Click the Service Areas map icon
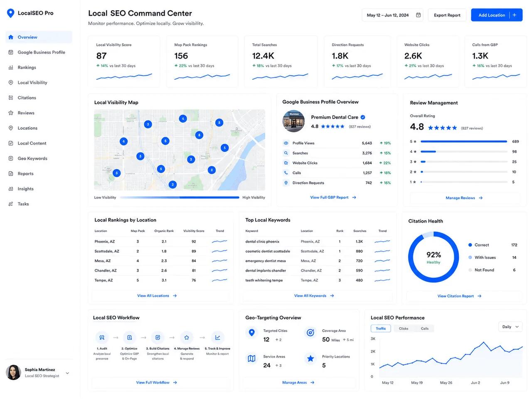The width and height of the screenshot is (532, 399). (251, 358)
